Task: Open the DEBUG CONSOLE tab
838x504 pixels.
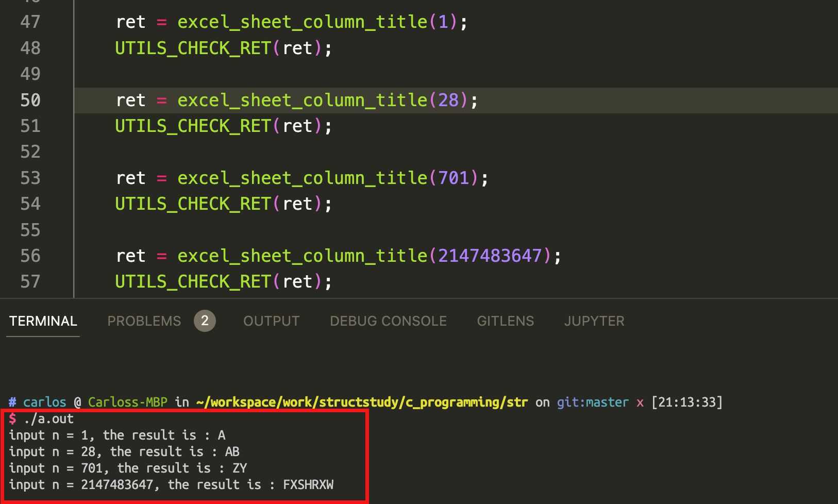Action: 388,321
